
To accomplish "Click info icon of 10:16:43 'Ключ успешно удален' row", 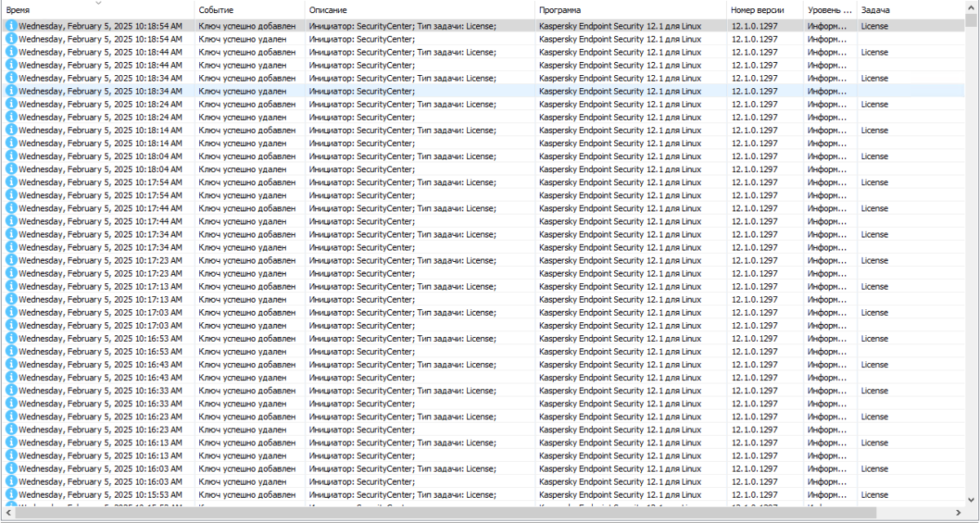I will pos(11,378).
